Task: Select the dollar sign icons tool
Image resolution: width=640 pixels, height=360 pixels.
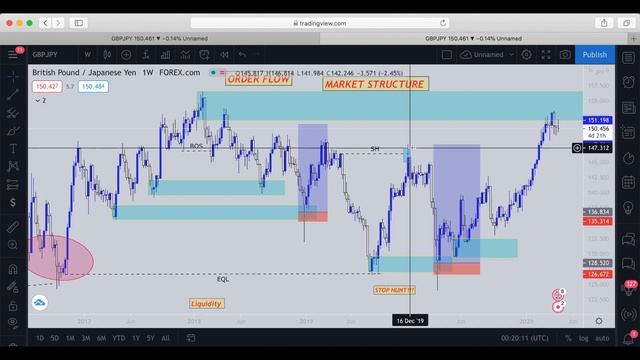Action: [13, 202]
